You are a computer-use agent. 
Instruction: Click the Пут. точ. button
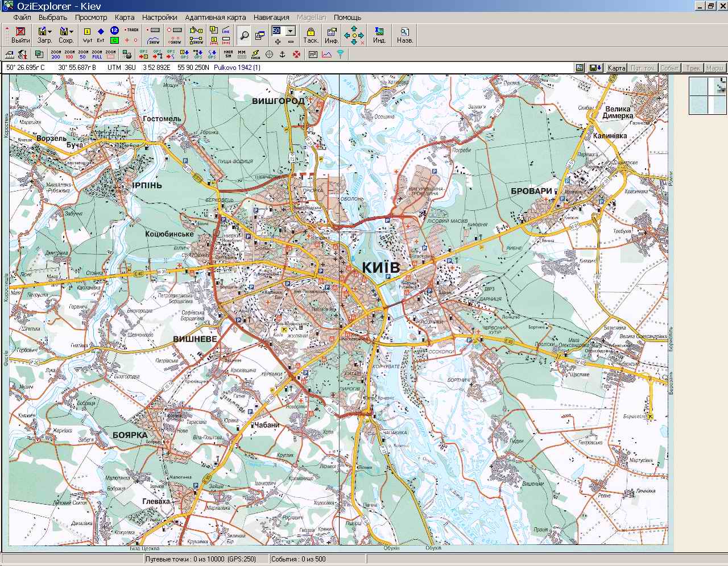point(643,68)
